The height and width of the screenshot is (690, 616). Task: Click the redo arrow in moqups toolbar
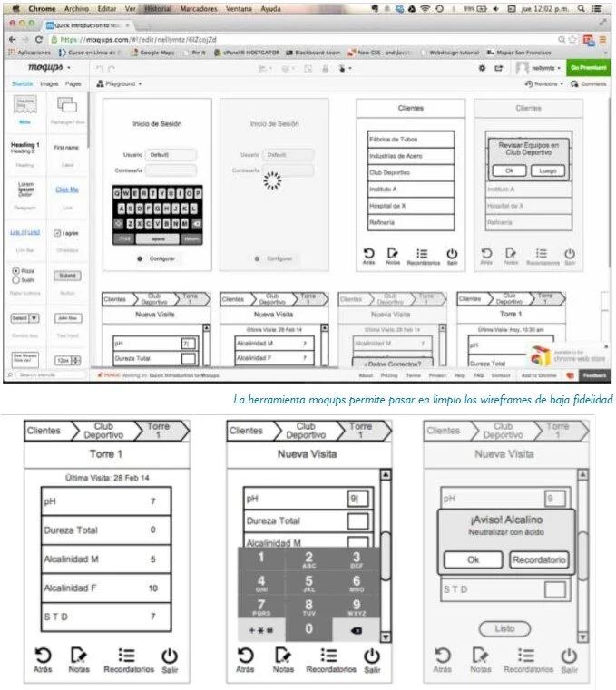click(x=112, y=69)
